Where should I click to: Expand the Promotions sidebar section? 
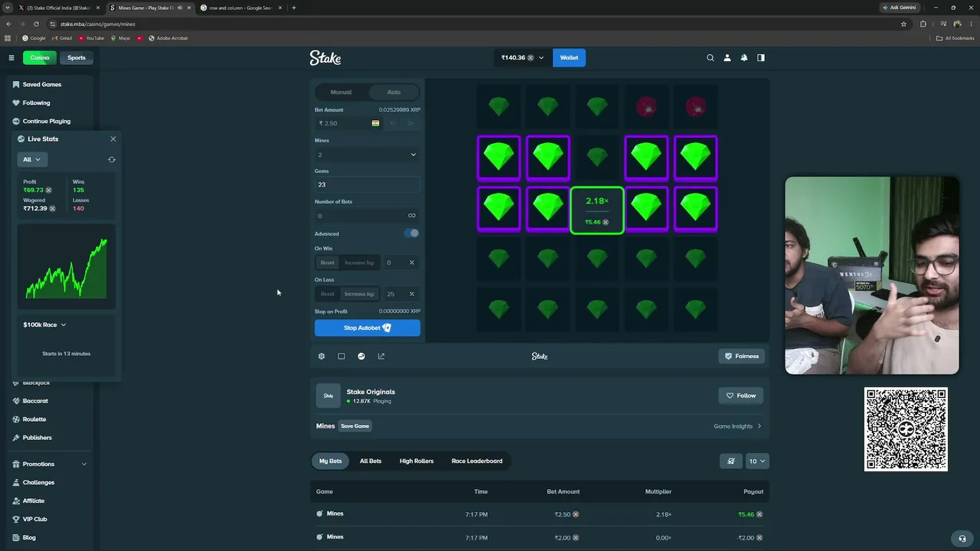tap(50, 464)
